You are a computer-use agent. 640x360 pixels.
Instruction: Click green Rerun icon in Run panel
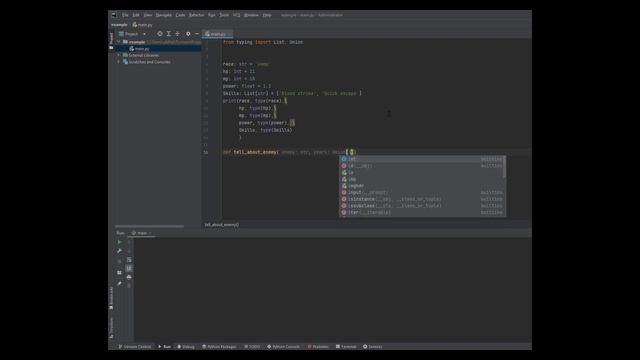tap(120, 242)
